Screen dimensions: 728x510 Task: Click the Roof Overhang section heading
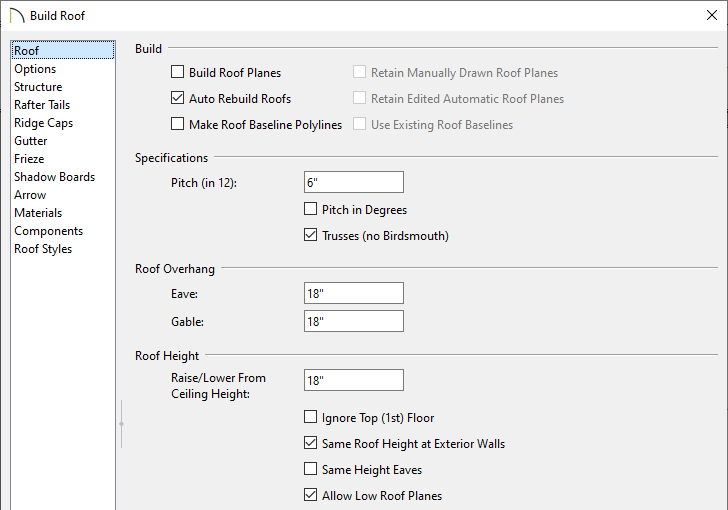175,269
